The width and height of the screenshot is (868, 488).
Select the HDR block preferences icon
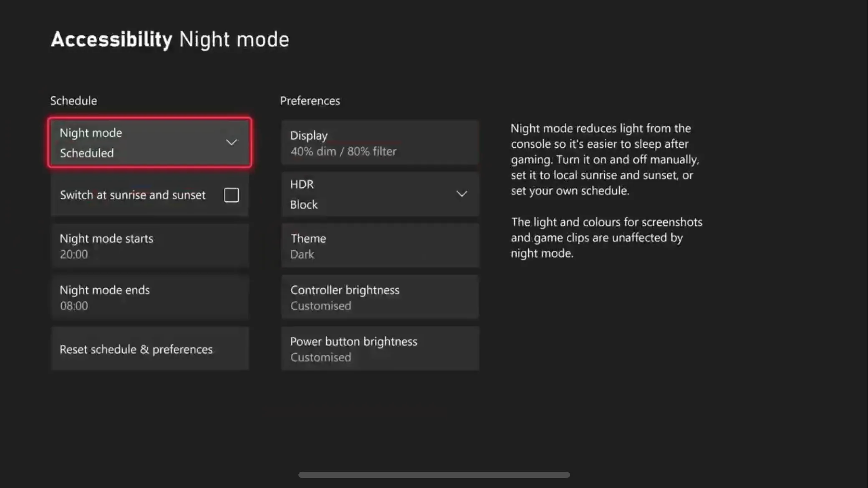click(462, 194)
